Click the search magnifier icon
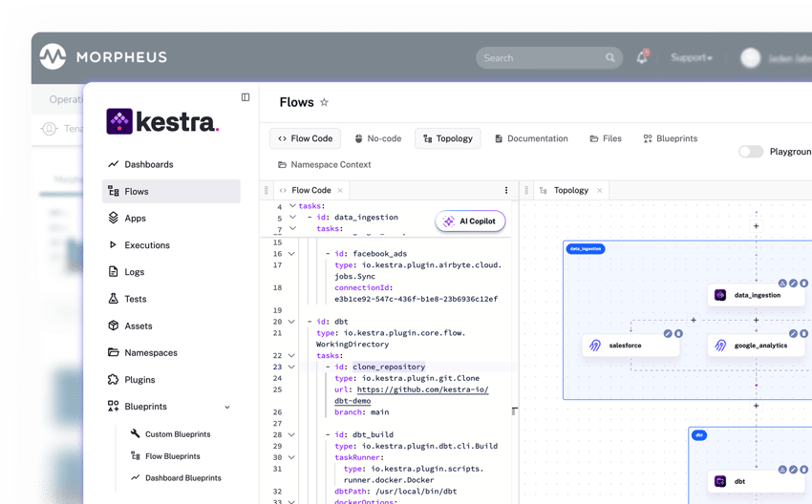 tap(610, 58)
